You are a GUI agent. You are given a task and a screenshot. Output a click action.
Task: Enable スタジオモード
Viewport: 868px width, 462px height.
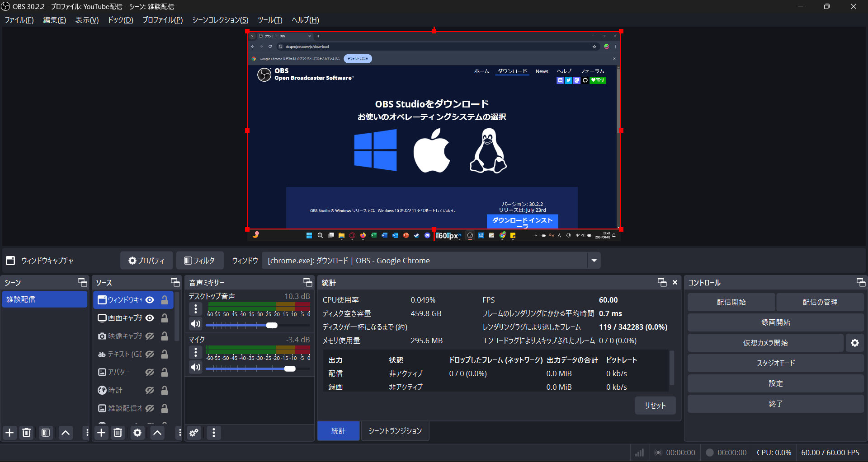(x=776, y=363)
